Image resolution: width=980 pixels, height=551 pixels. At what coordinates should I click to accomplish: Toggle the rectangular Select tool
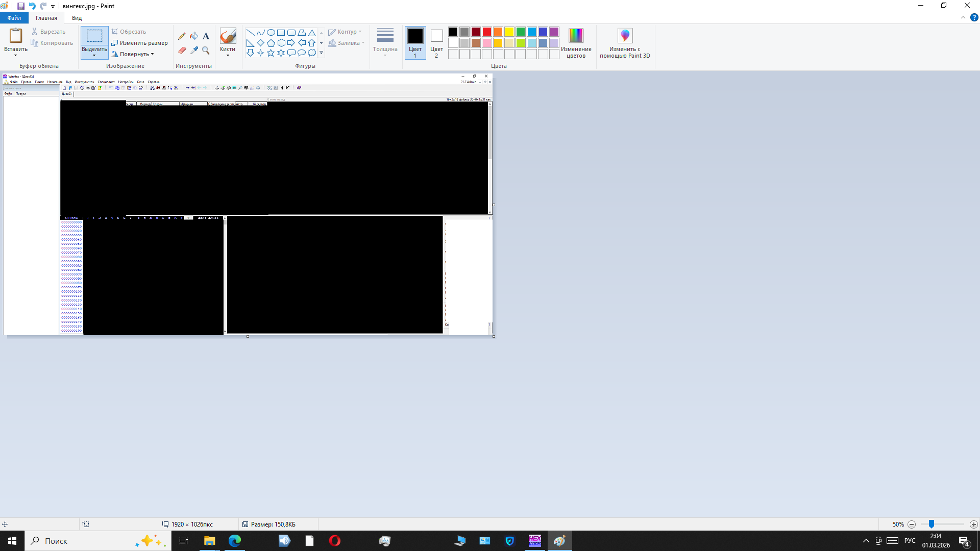tap(94, 36)
